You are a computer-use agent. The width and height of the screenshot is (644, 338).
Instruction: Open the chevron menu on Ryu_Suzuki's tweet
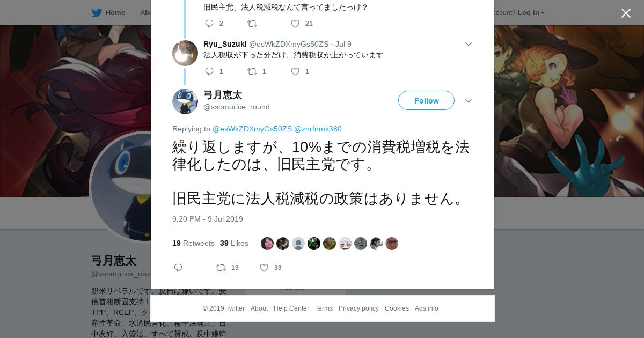[x=468, y=44]
